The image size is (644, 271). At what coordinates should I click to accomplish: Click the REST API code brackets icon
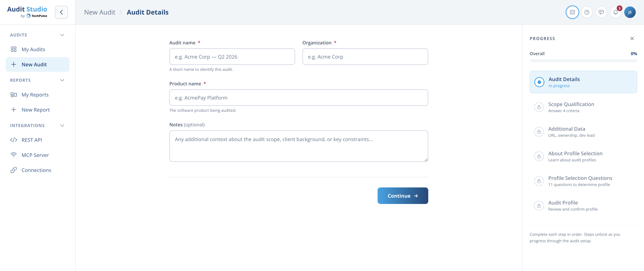point(13,140)
